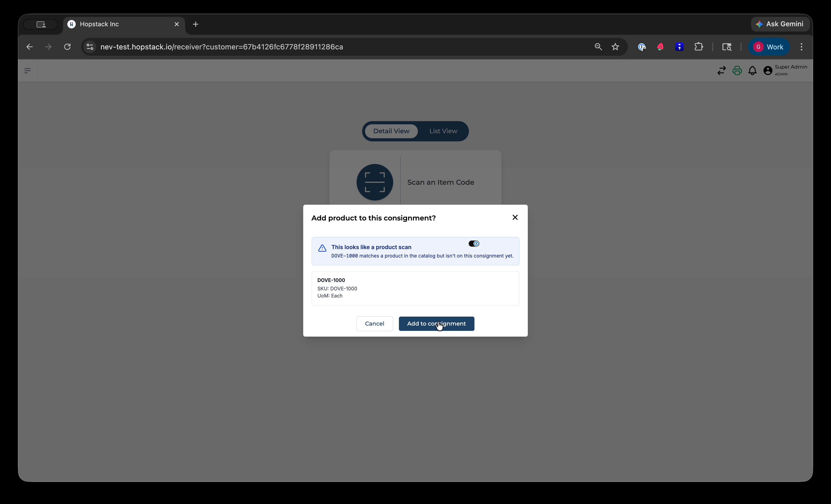Reload the current page

[67, 47]
